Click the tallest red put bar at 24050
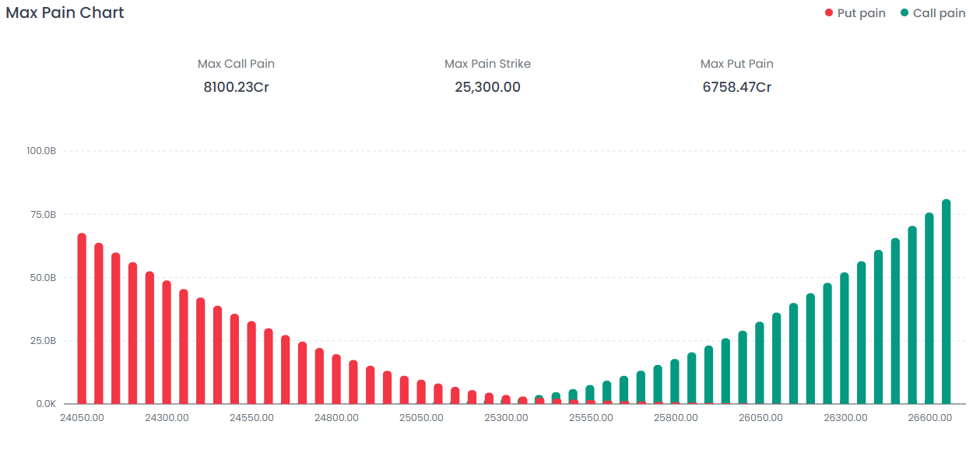 [82, 319]
